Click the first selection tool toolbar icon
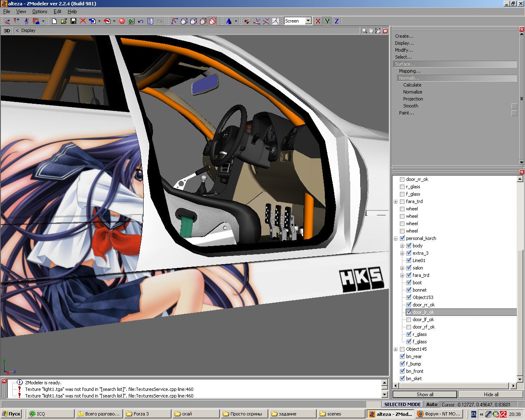525x420 pixels. [x=7, y=21]
